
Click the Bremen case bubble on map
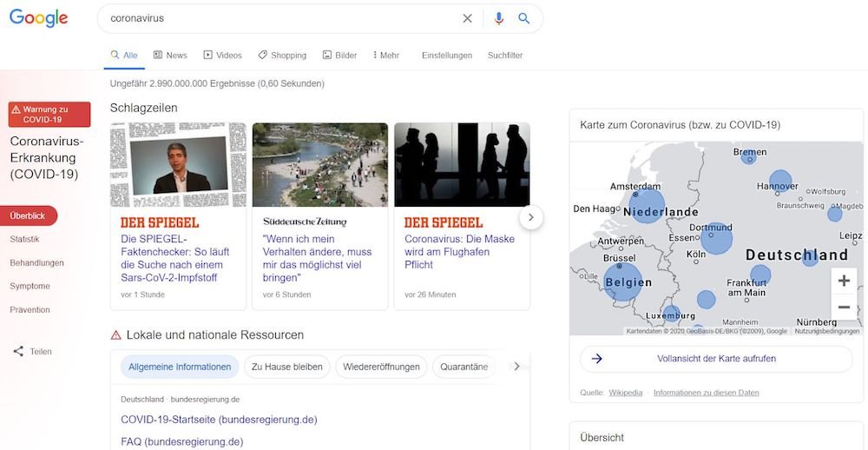click(748, 157)
